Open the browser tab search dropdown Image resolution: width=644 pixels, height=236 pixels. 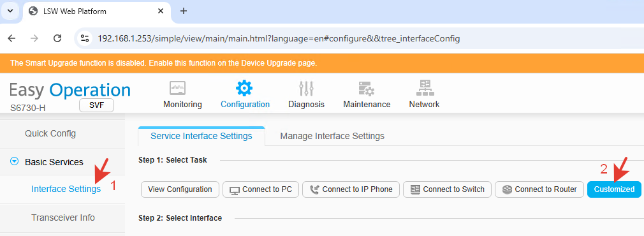pos(10,11)
